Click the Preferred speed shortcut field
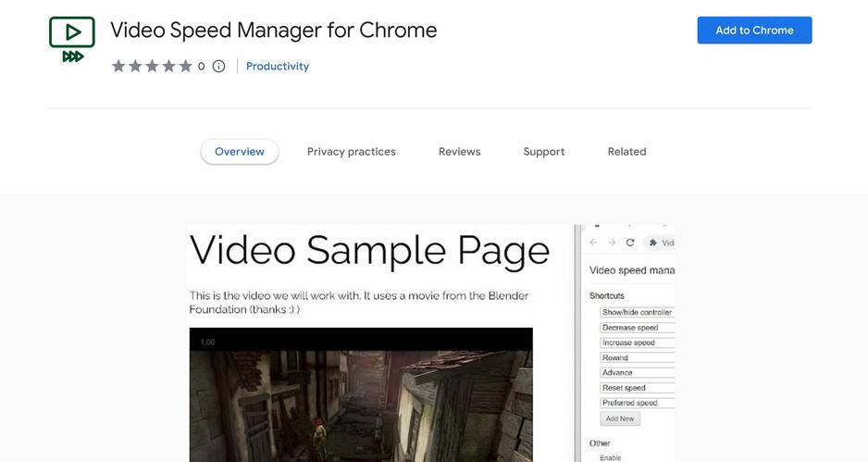This screenshot has width=868, height=462. click(637, 404)
